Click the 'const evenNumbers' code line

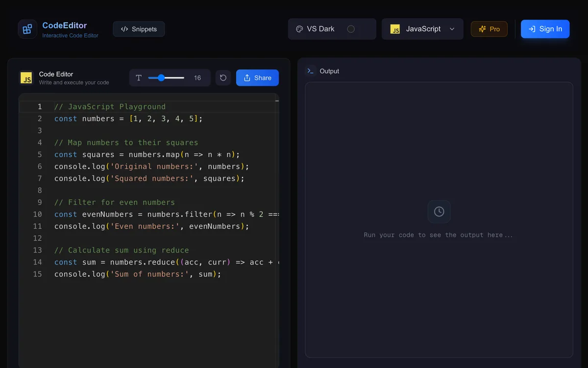(167, 214)
